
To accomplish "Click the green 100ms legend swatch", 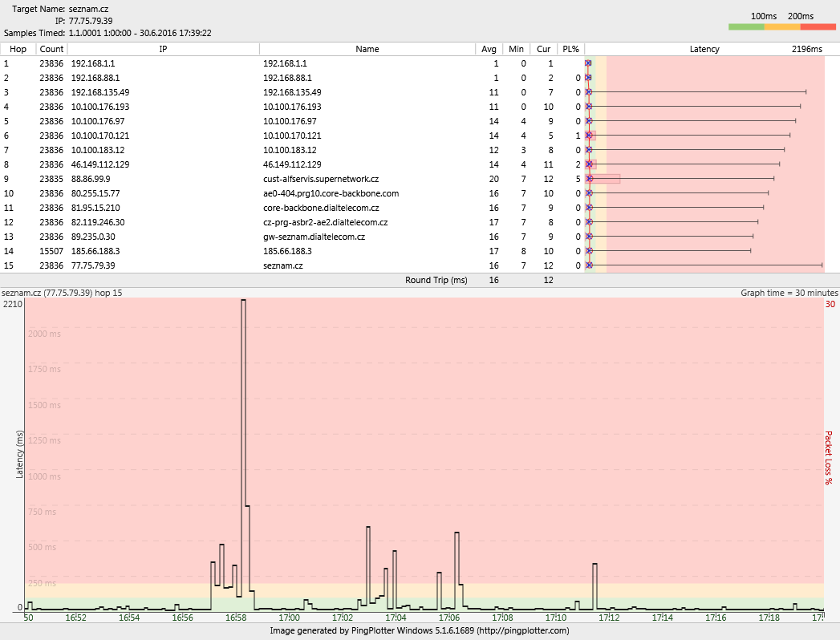I will coord(746,26).
